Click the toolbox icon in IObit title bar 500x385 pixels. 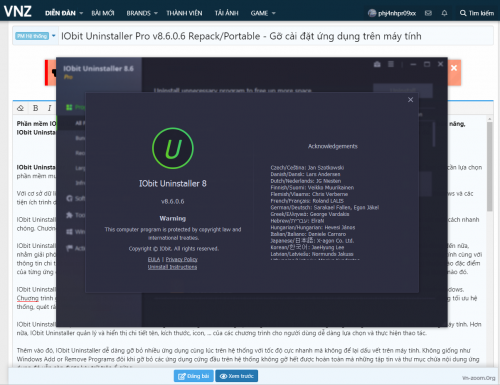[x=377, y=64]
